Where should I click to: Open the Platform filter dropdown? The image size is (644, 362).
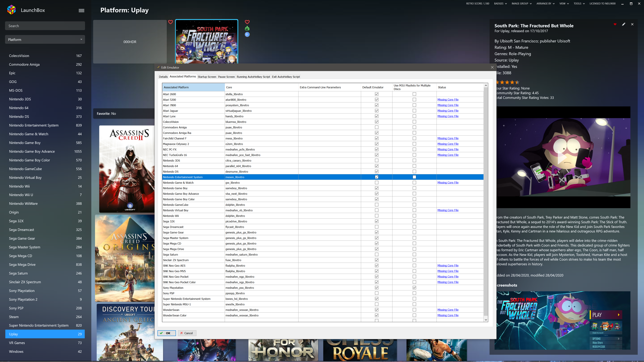(x=45, y=40)
